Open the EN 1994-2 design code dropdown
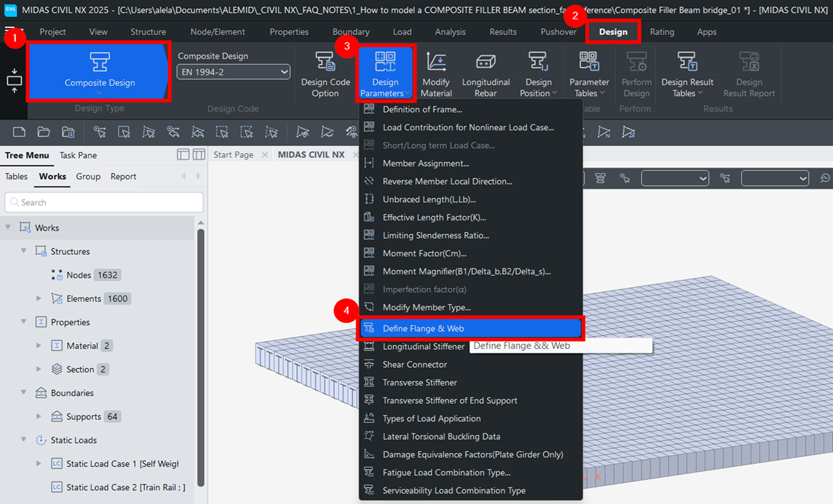Viewport: 833px width, 504px height. click(233, 72)
